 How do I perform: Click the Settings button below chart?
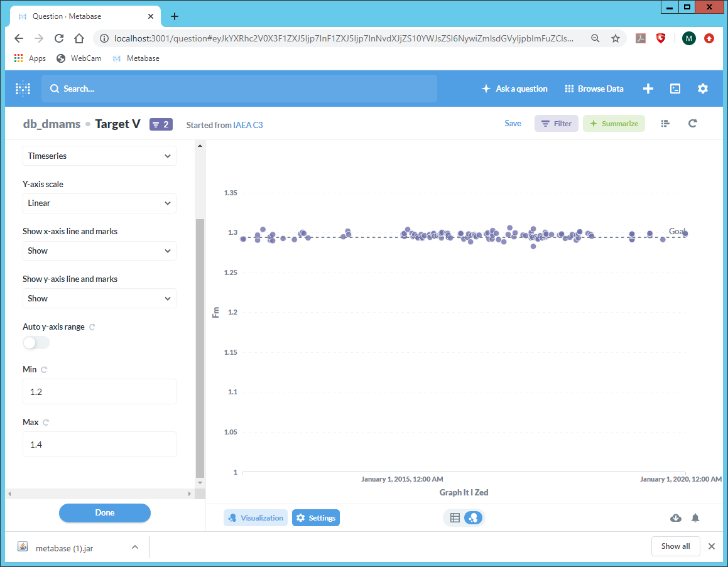(x=316, y=518)
